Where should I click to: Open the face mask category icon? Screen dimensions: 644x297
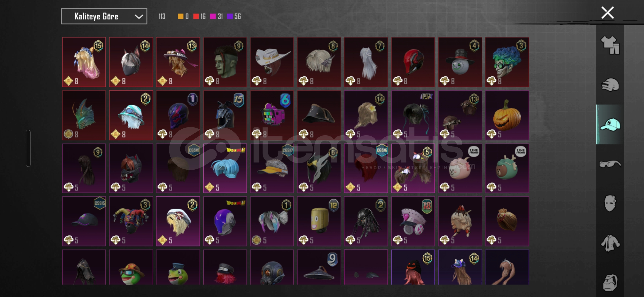pyautogui.click(x=610, y=203)
